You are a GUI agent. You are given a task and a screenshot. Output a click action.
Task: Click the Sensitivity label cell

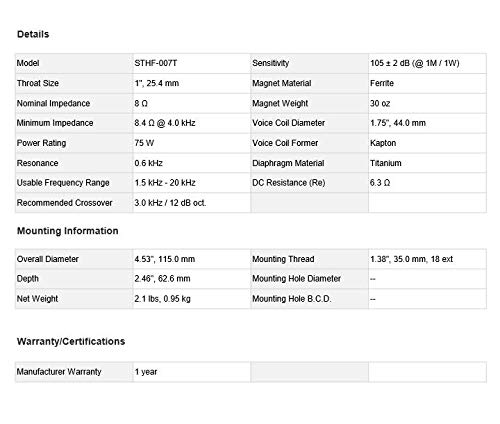tap(309, 63)
